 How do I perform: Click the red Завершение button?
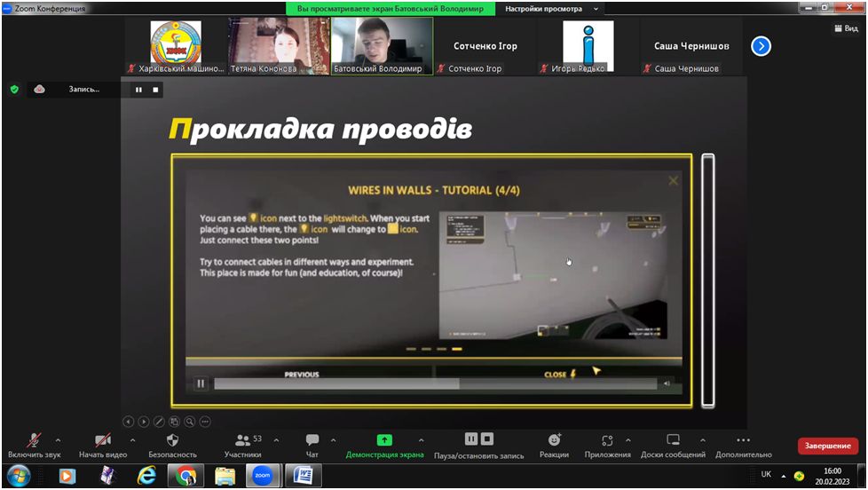(x=827, y=446)
